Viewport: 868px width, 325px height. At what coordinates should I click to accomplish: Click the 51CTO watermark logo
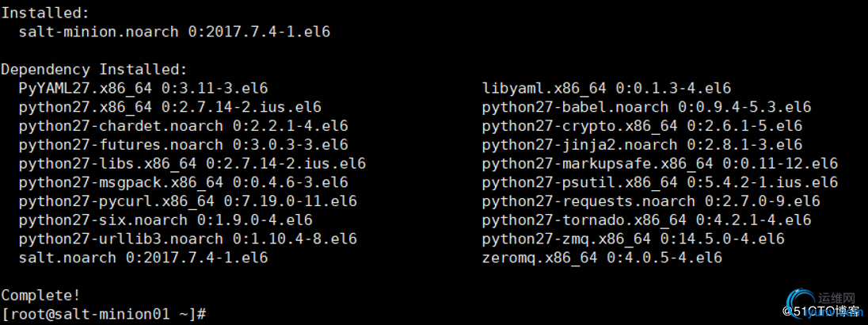[821, 308]
